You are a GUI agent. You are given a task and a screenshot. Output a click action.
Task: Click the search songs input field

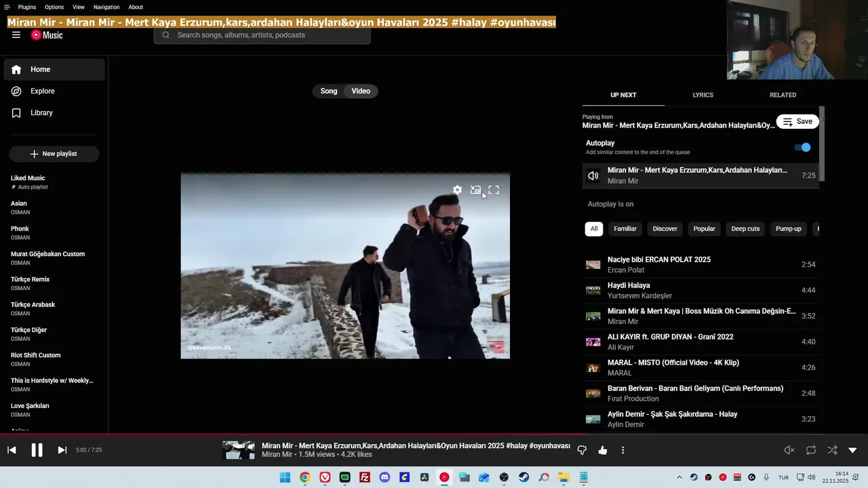coord(262,35)
